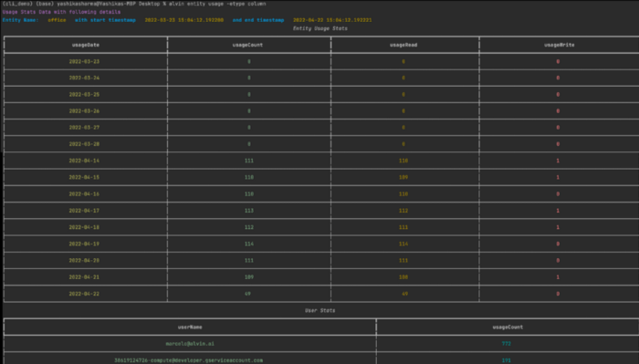Click usageCount 113 in the 2022-04-17 row

[249, 211]
